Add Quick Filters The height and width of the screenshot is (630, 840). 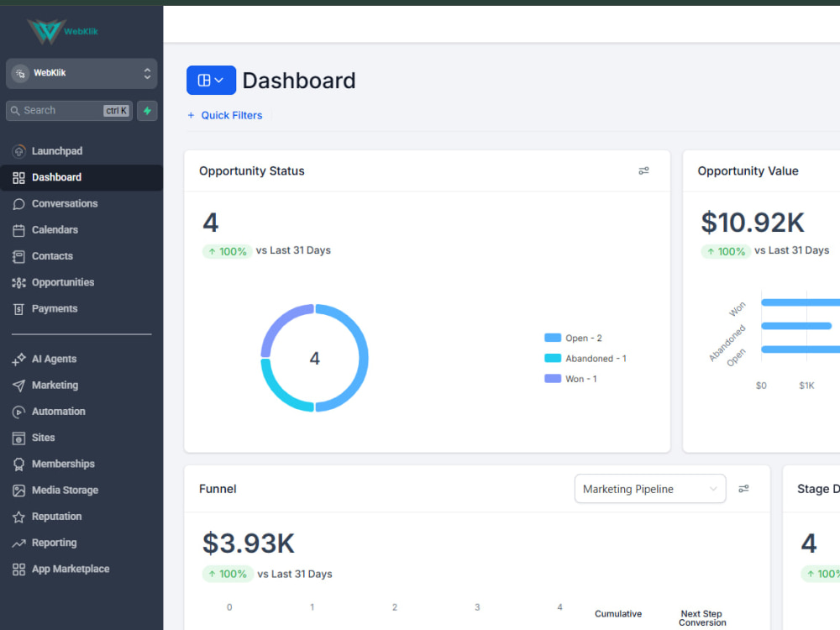(225, 115)
